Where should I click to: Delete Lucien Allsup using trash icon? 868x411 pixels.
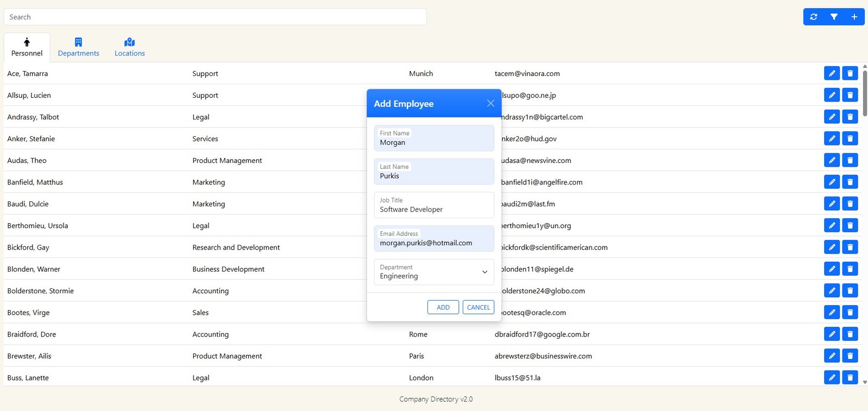(x=850, y=95)
